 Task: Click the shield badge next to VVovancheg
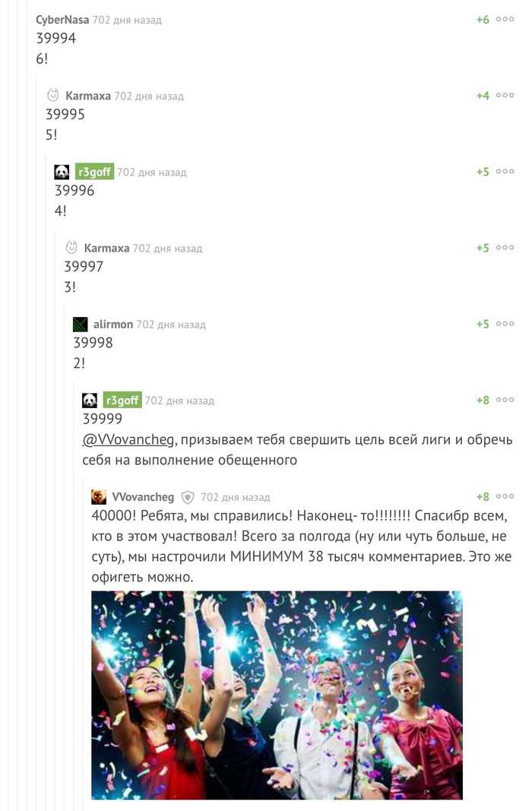pos(188,498)
